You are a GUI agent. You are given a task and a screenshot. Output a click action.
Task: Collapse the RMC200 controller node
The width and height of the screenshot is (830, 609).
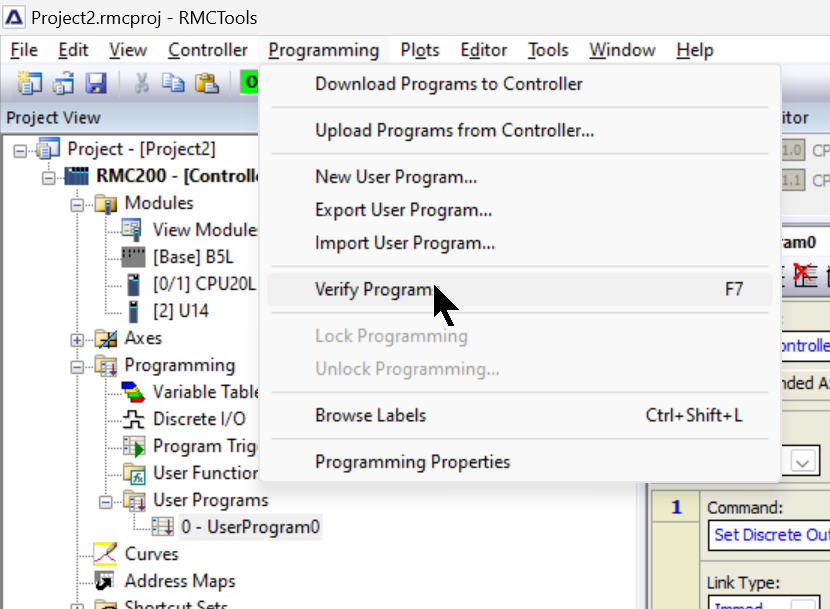(49, 178)
